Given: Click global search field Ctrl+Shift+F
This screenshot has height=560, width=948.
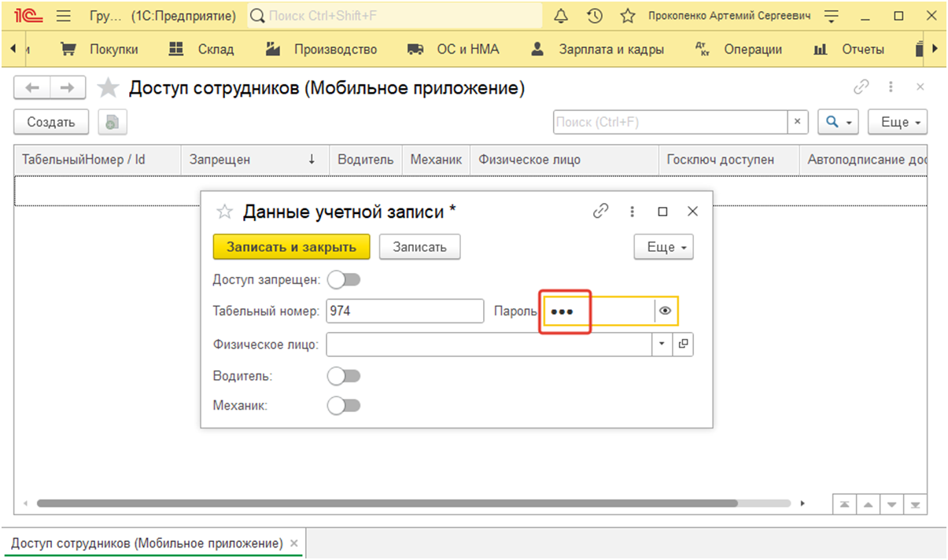Looking at the screenshot, I should pyautogui.click(x=395, y=16).
